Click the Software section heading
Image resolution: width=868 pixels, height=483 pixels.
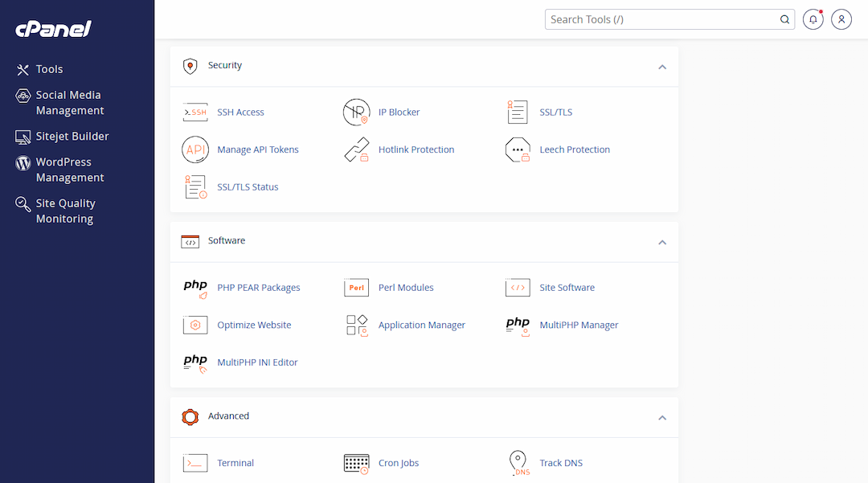pyautogui.click(x=227, y=240)
